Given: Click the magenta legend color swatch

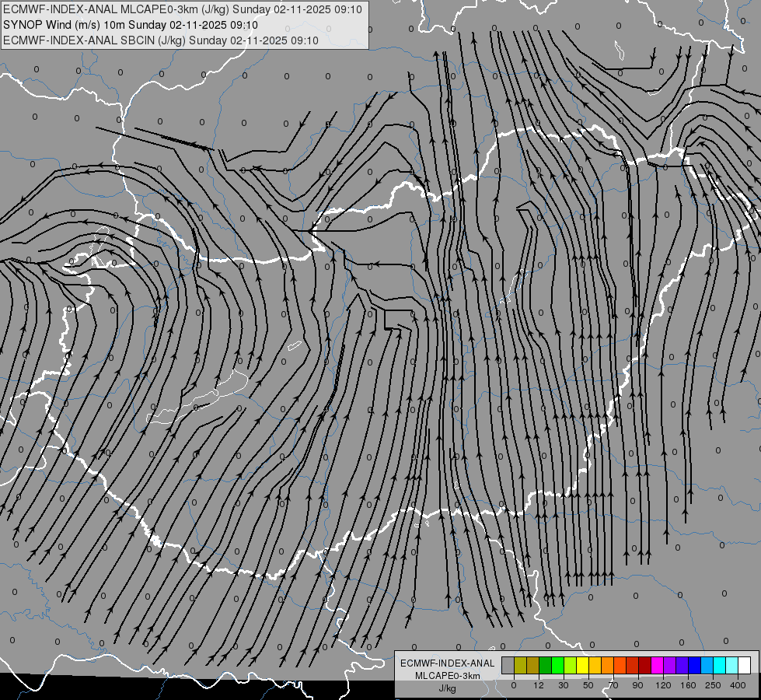Looking at the screenshot, I should [657, 665].
